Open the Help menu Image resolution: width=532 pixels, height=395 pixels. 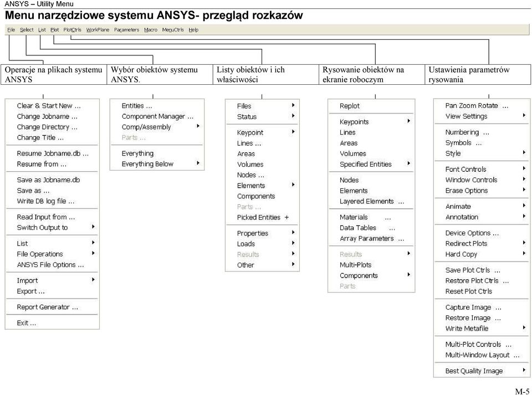coord(193,30)
